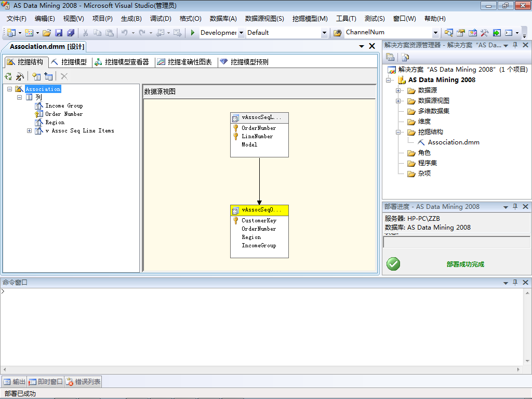
Task: Click the command window toolbar icon
Action: 509,33
